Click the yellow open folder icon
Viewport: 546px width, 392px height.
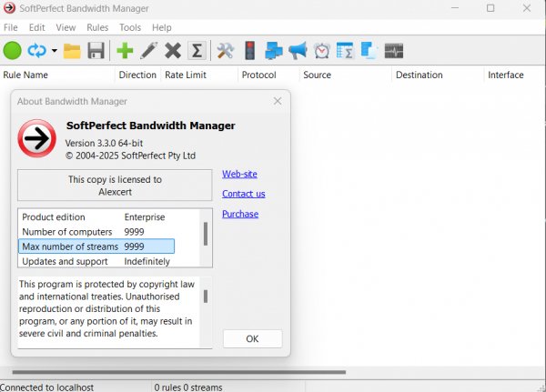tap(72, 51)
